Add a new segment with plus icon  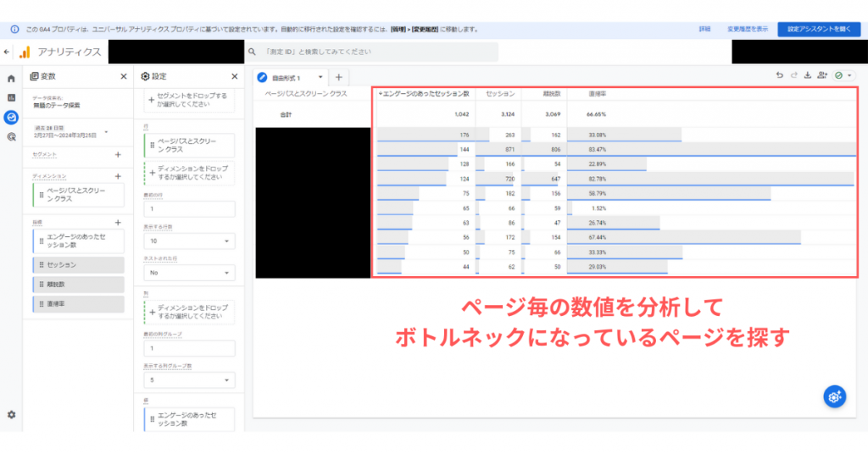coord(118,155)
